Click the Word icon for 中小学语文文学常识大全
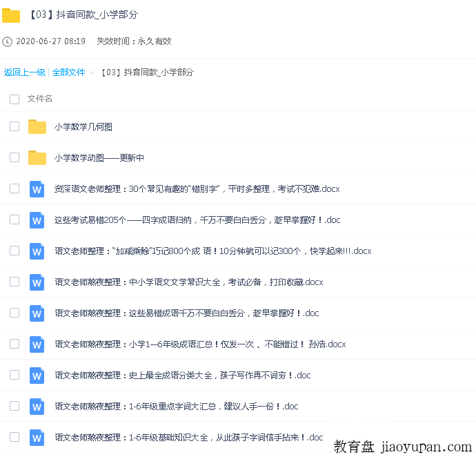The height and width of the screenshot is (457, 476). pyautogui.click(x=37, y=282)
